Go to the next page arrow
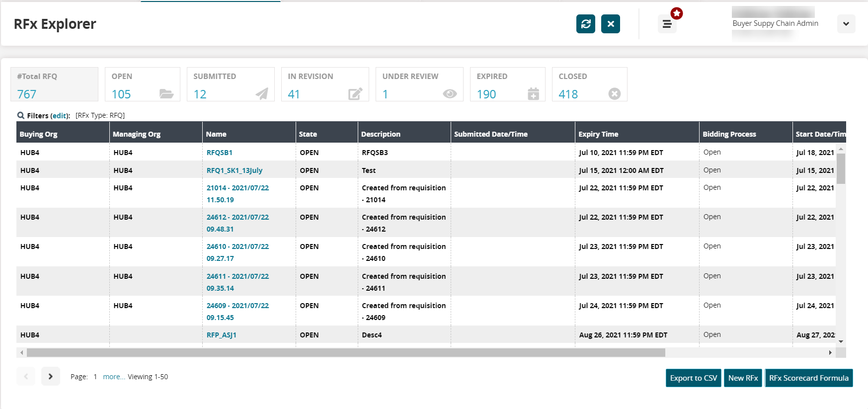868x409 pixels. 51,376
